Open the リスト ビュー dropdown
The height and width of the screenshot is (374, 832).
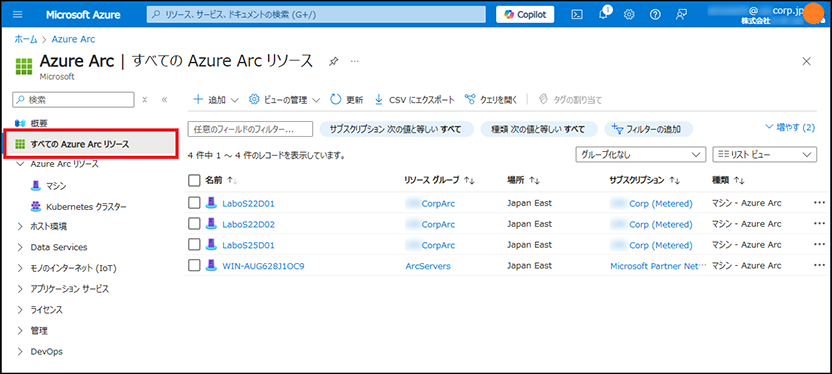pos(764,154)
